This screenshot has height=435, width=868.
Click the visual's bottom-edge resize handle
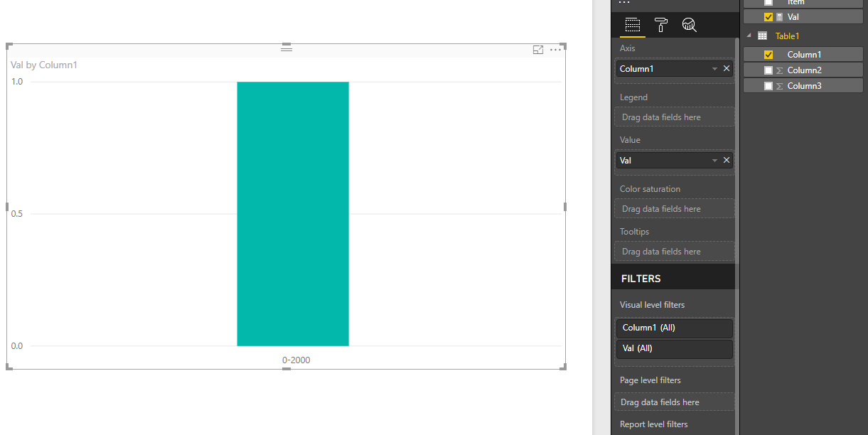click(x=286, y=368)
